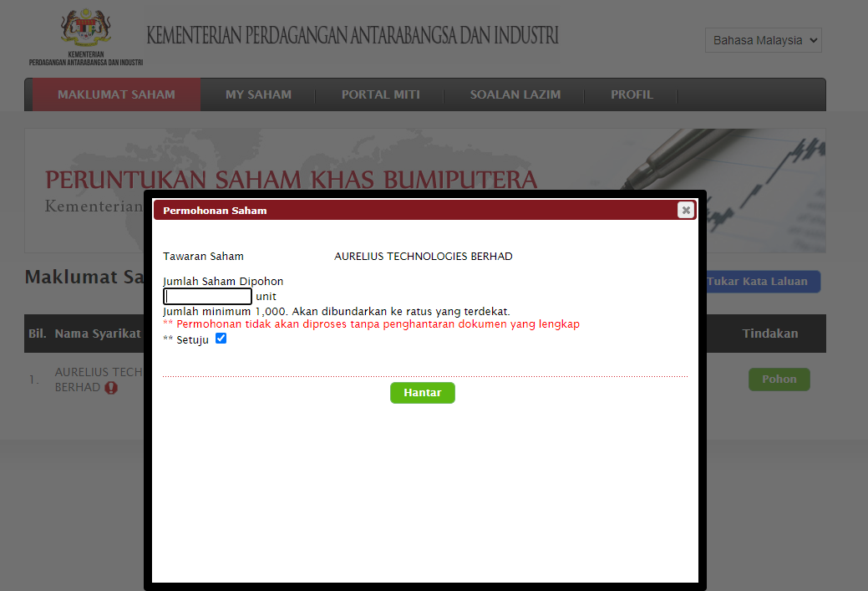The image size is (868, 591).
Task: Open the SOALAN LAZIM page
Action: [515, 94]
